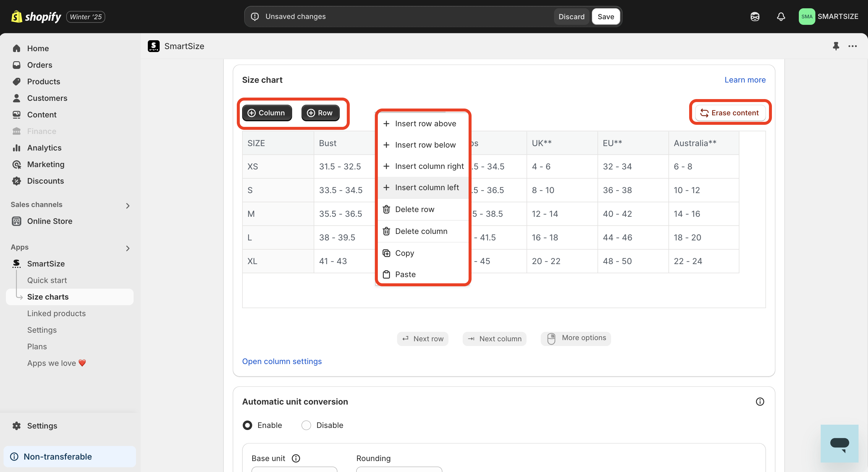Choose Insert row below
The width and height of the screenshot is (868, 472).
tap(423, 145)
